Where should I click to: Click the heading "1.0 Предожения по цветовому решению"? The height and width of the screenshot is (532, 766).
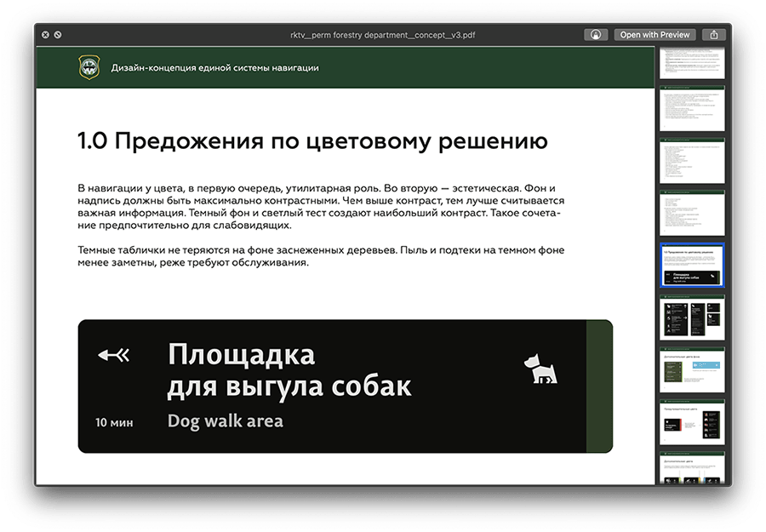click(x=312, y=141)
